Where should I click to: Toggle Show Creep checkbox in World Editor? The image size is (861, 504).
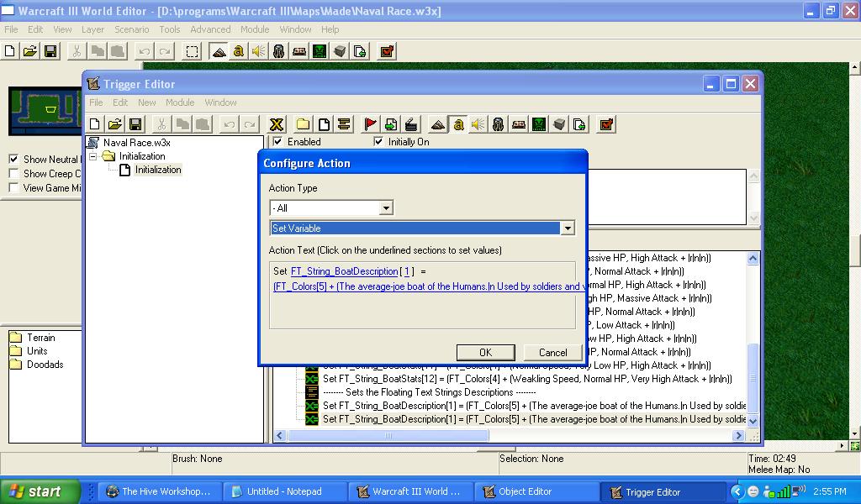point(13,173)
